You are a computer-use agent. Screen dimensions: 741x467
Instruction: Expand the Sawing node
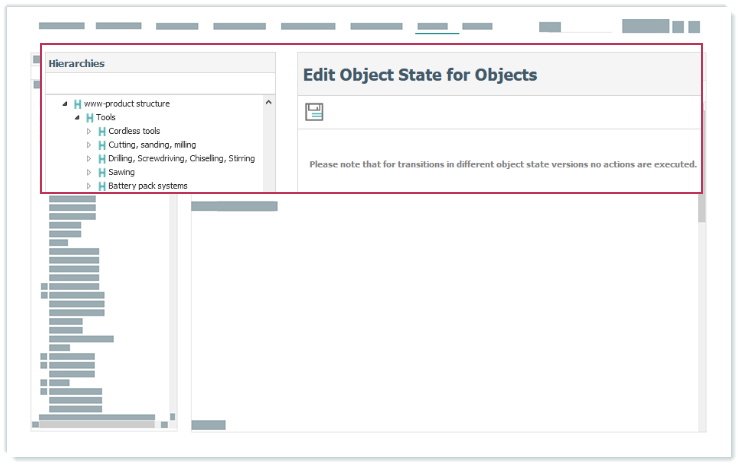tap(89, 173)
